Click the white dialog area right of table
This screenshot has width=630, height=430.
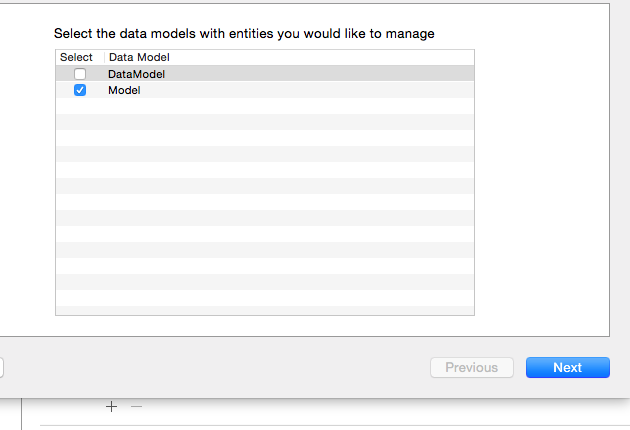[x=542, y=181]
